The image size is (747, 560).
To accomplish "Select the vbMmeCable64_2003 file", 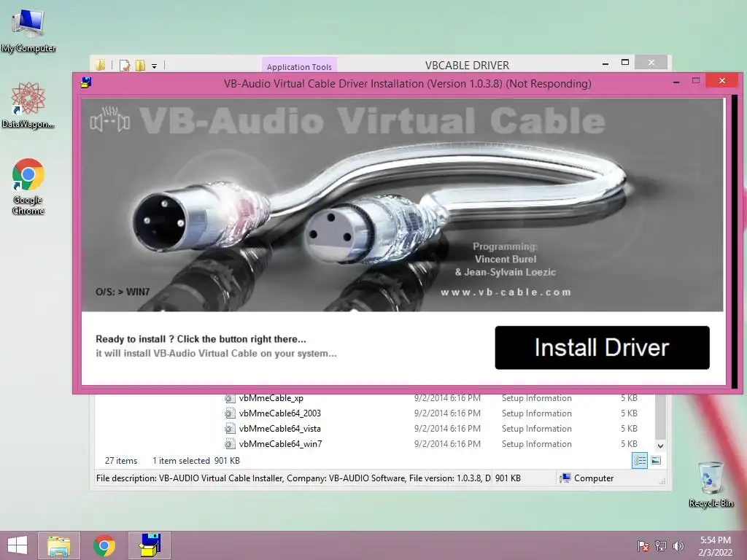I will (279, 413).
